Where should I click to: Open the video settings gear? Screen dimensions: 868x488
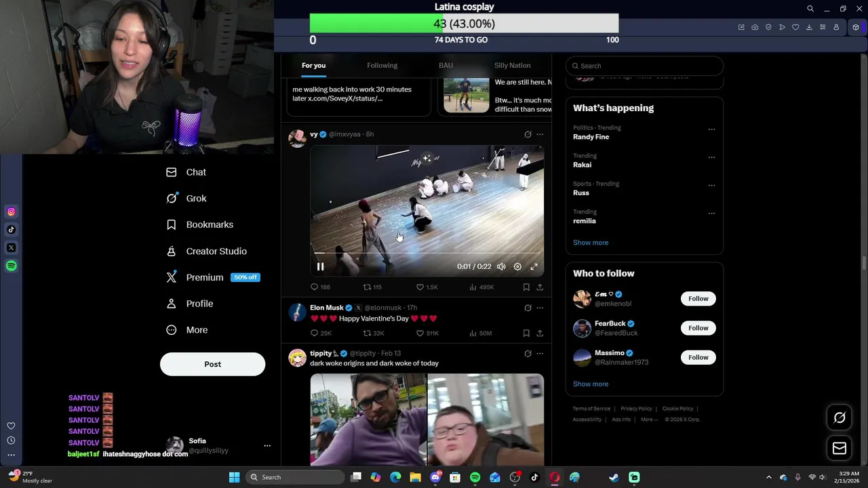(517, 266)
